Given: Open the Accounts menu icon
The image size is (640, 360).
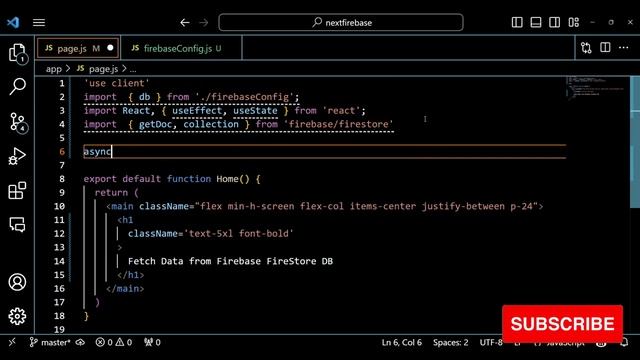Looking at the screenshot, I should point(17,282).
